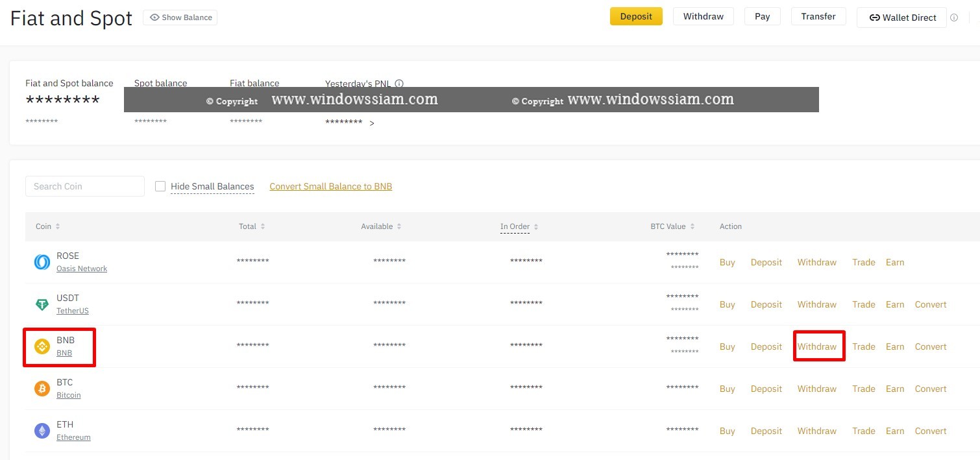The width and height of the screenshot is (980, 460).
Task: Click Earn in the USDT row
Action: [895, 304]
